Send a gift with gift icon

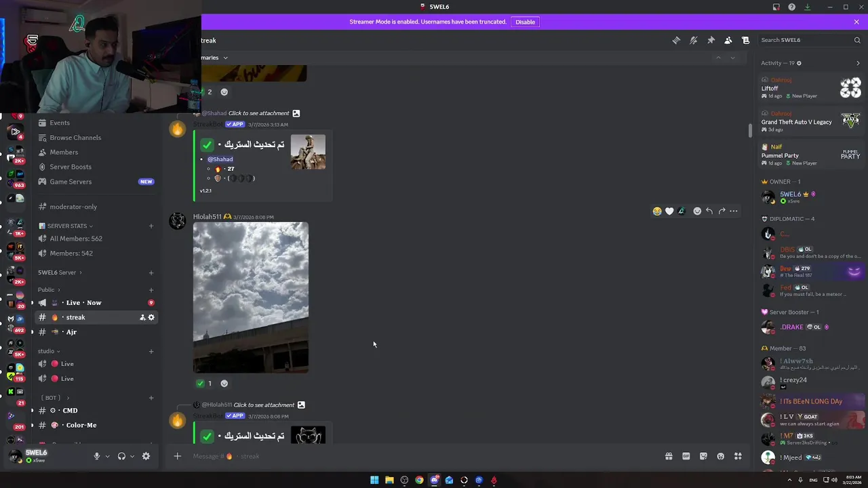click(669, 456)
